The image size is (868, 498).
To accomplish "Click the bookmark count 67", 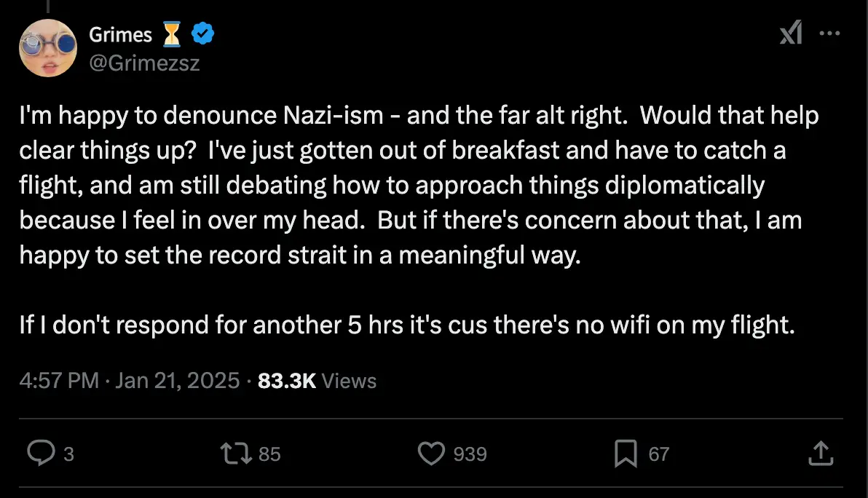I will coord(658,454).
